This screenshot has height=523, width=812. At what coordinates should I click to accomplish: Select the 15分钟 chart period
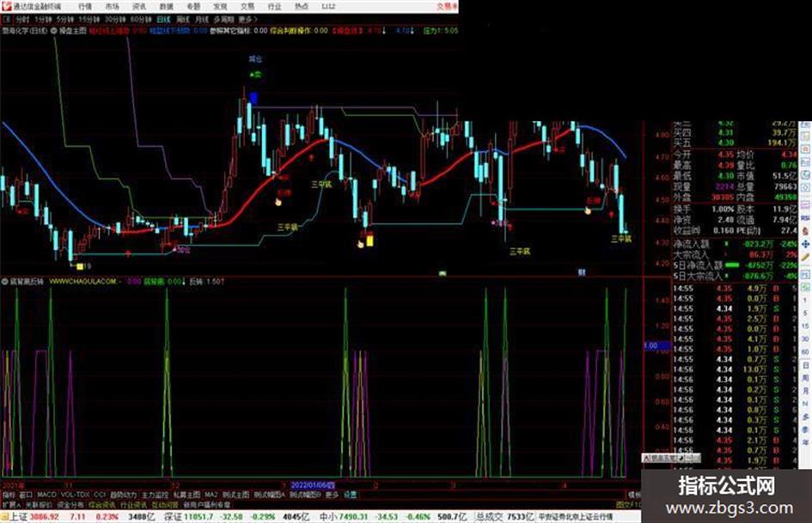click(89, 20)
